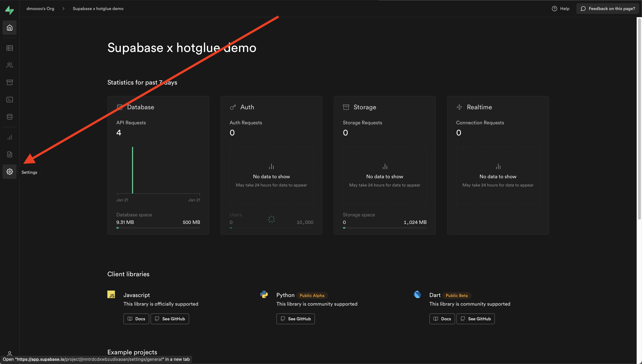Click the Supabase logo icon
The height and width of the screenshot is (364, 642).
coord(9,10)
